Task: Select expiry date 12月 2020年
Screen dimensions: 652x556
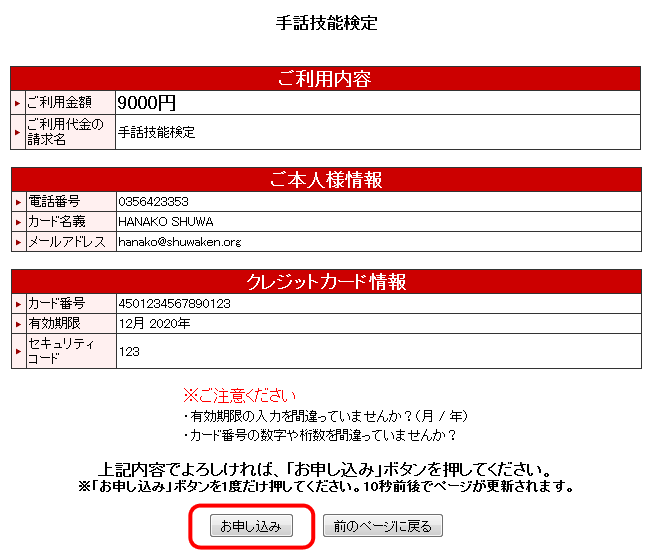Action: pyautogui.click(x=154, y=324)
